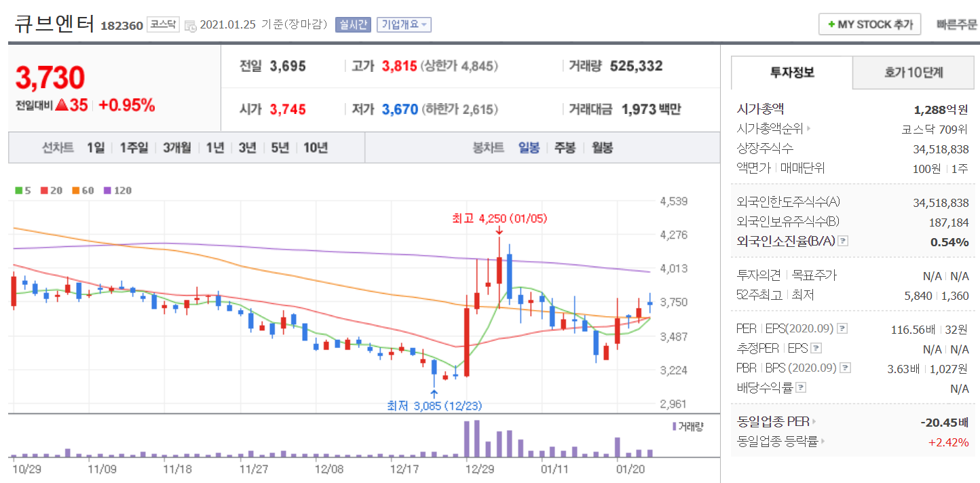Screen dimensions: 980x483
Task: Switch to the 호가 10단계 tab
Action: coord(913,73)
